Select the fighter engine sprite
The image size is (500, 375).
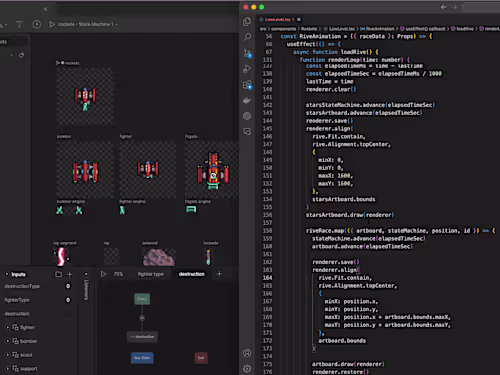click(x=122, y=210)
